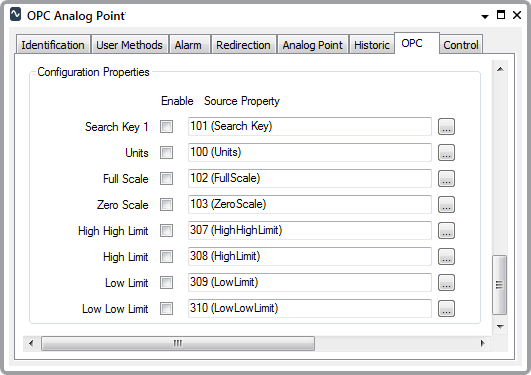Click browse button beside 103 (ZeroScale)
The width and height of the screenshot is (531, 375).
(446, 205)
